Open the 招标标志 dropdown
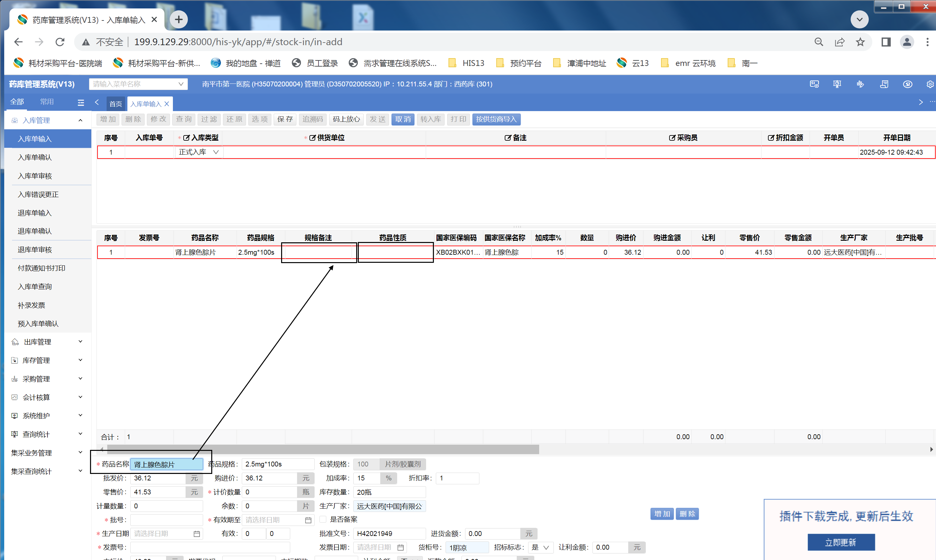This screenshot has width=936, height=560. pos(541,547)
